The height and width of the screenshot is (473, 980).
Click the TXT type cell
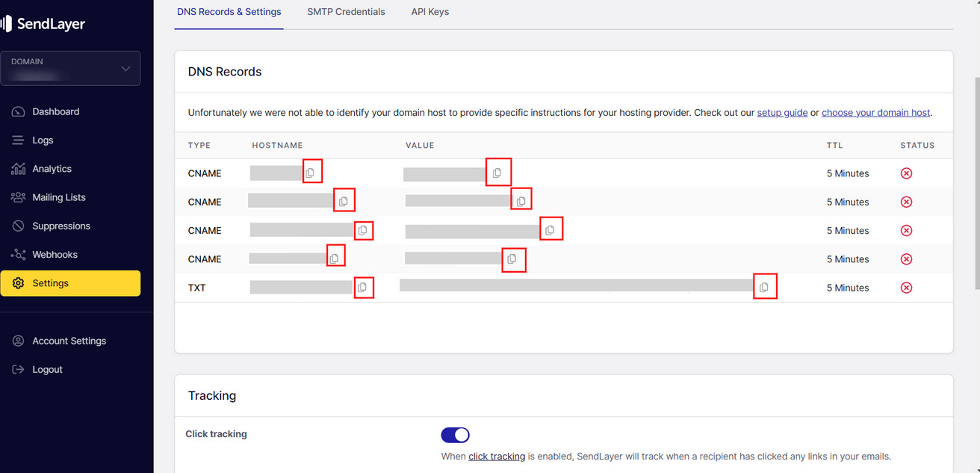coord(197,288)
